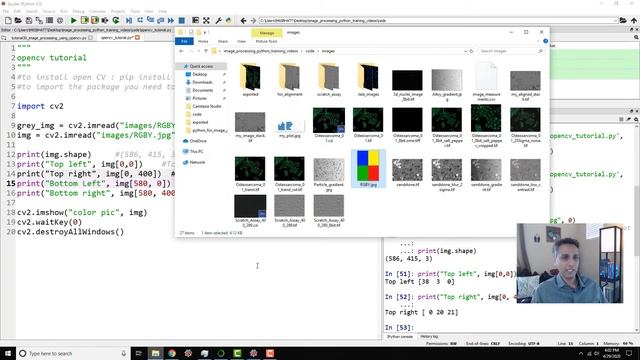
Task: Click the Chrome icon on the taskbar
Action: point(172,353)
